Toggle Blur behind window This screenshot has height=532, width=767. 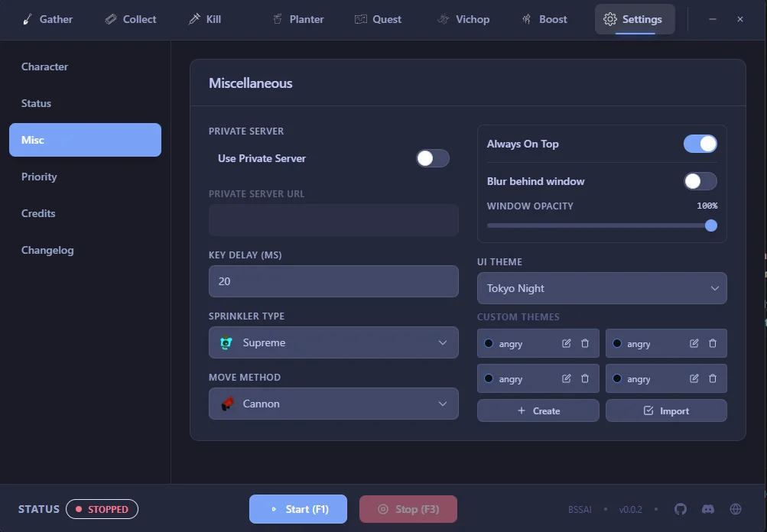(x=700, y=181)
